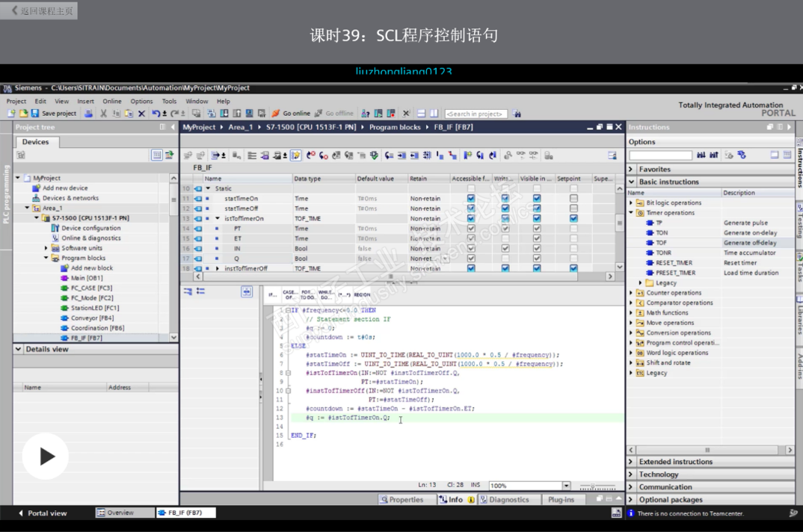Toggle Visible in HMI checkbox for statTimeOff
Image resolution: width=803 pixels, height=532 pixels.
tap(537, 208)
